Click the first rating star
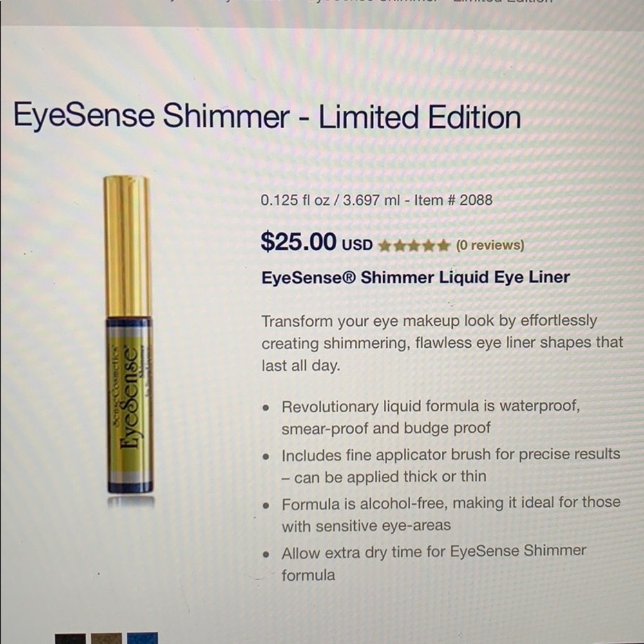This screenshot has width=644, height=644. point(385,245)
